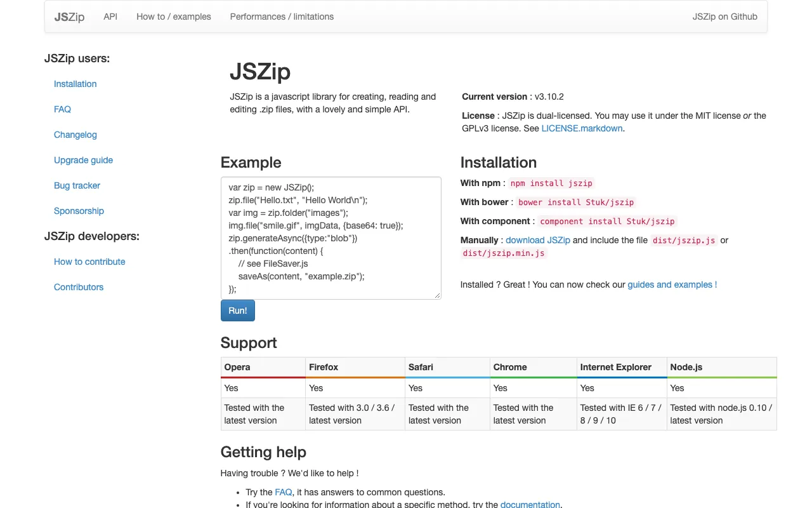Screen dimensions: 812x508
Task: Click the Firefox column header
Action: click(355, 367)
